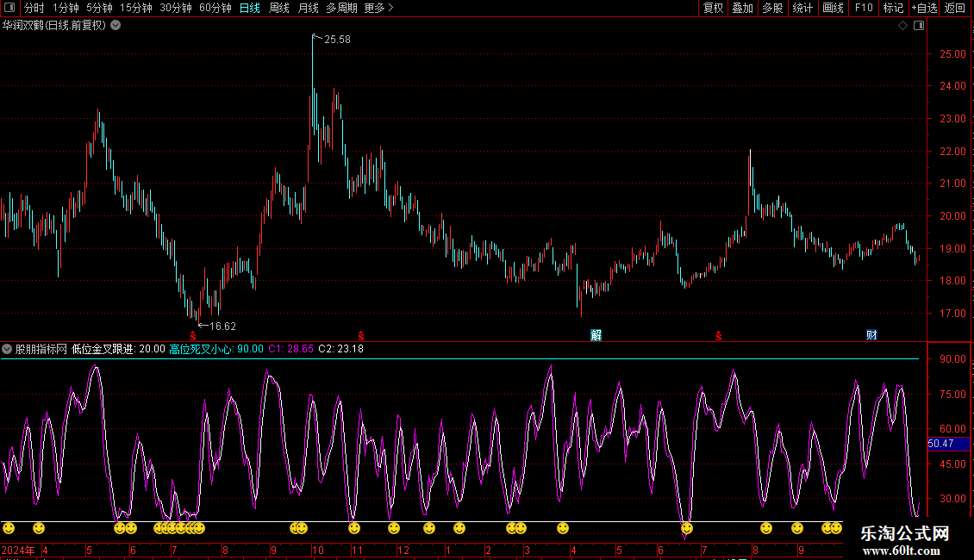974x560 pixels.
Task: Click the 16.62 low price label
Action: [222, 327]
